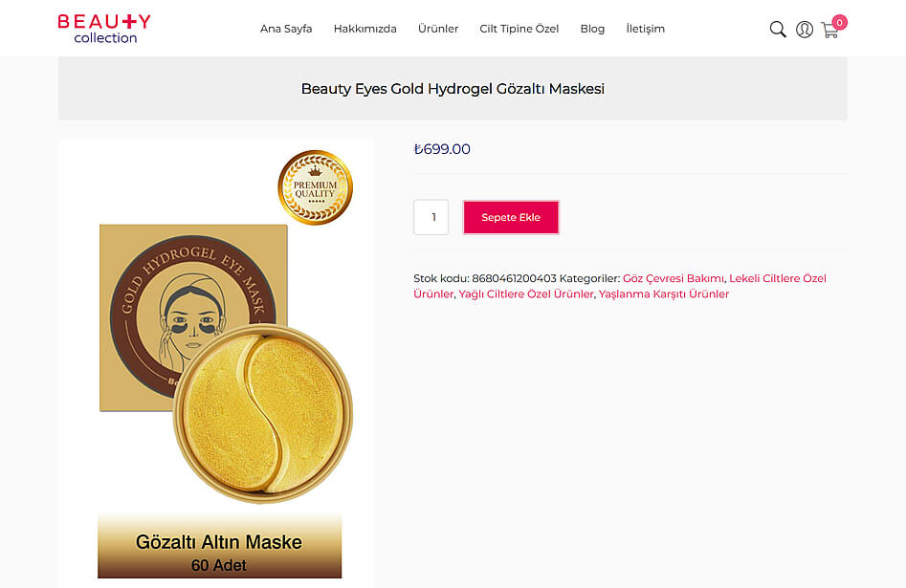Click the Beauty Collection logo
The image size is (906, 588).
104,29
